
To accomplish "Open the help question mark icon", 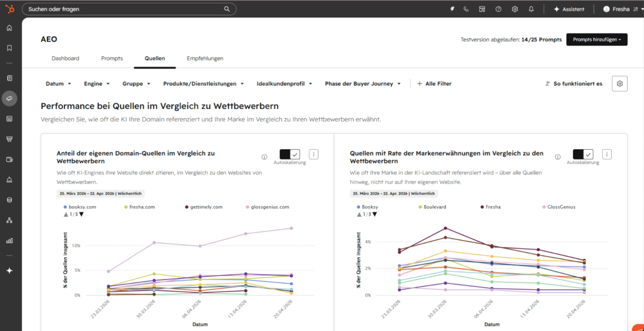I will tap(498, 9).
